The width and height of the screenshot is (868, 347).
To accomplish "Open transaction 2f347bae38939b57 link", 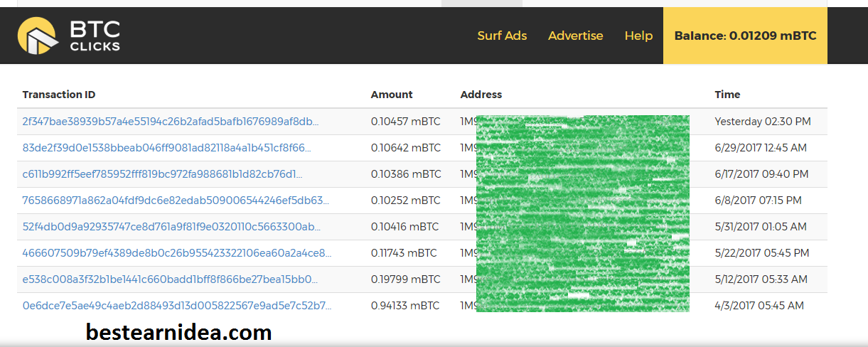I will click(171, 122).
